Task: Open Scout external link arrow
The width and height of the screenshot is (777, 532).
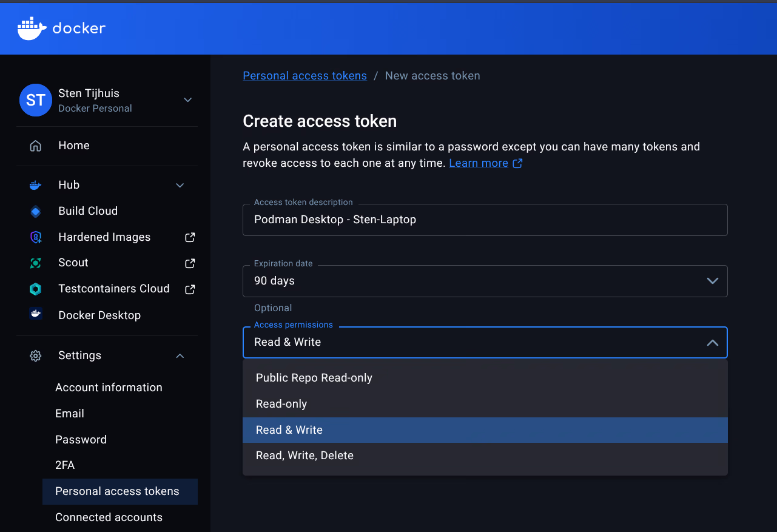Action: 190,263
